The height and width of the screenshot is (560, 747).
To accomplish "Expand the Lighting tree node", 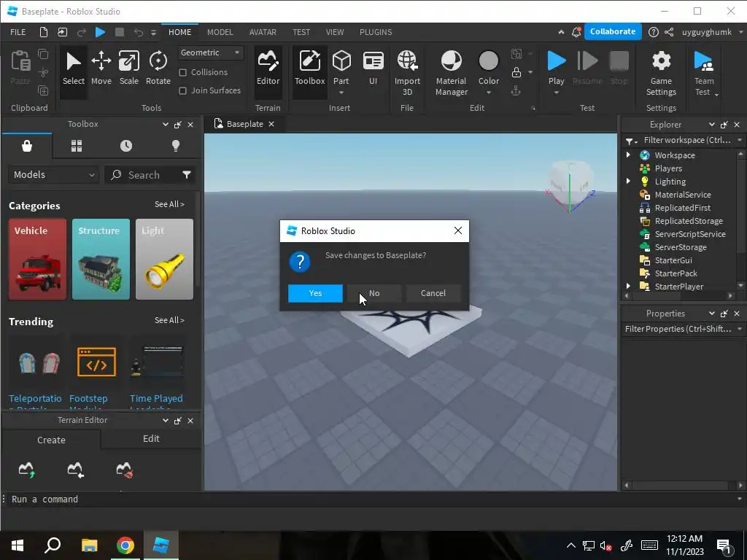I will tap(628, 181).
